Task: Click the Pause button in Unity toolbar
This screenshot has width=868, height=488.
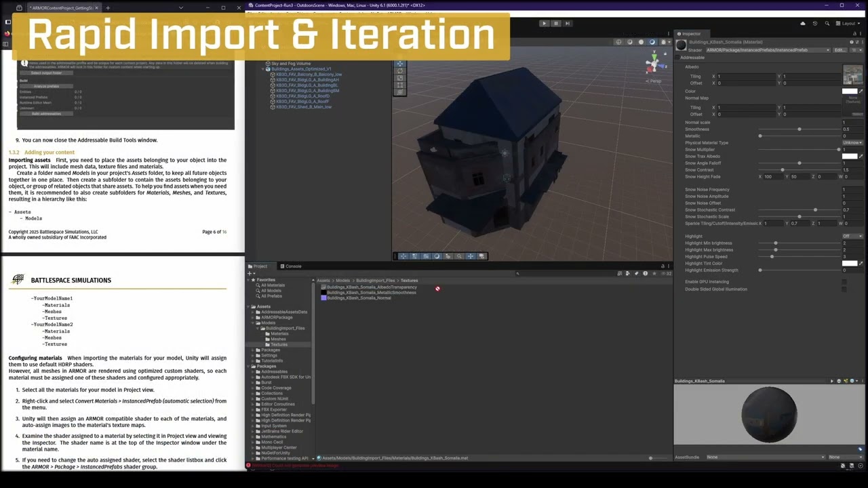Action: tap(555, 23)
